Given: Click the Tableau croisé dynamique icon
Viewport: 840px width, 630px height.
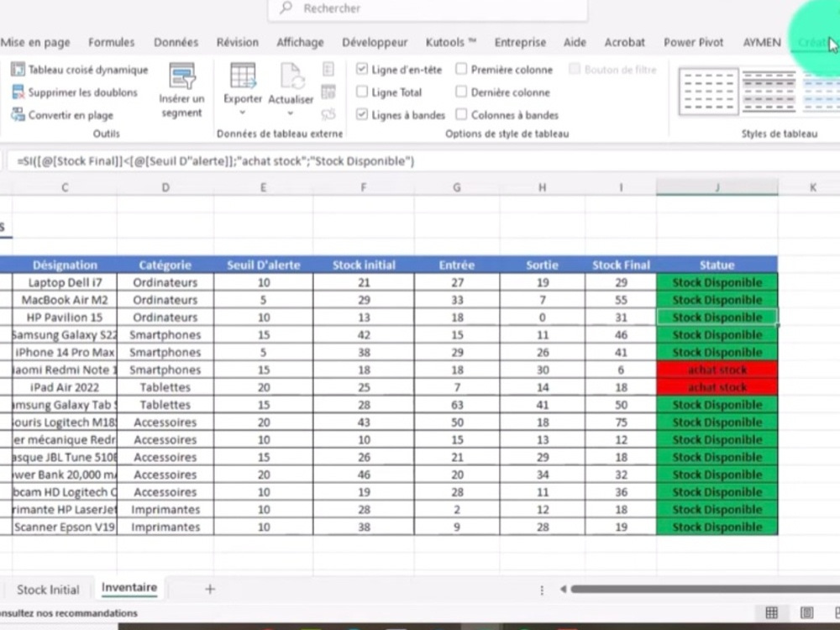Looking at the screenshot, I should click(x=18, y=70).
